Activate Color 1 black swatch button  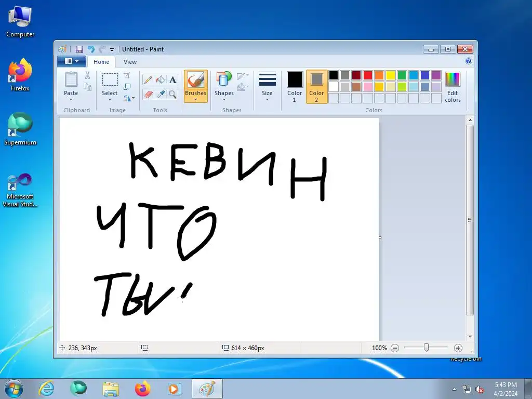tap(295, 87)
